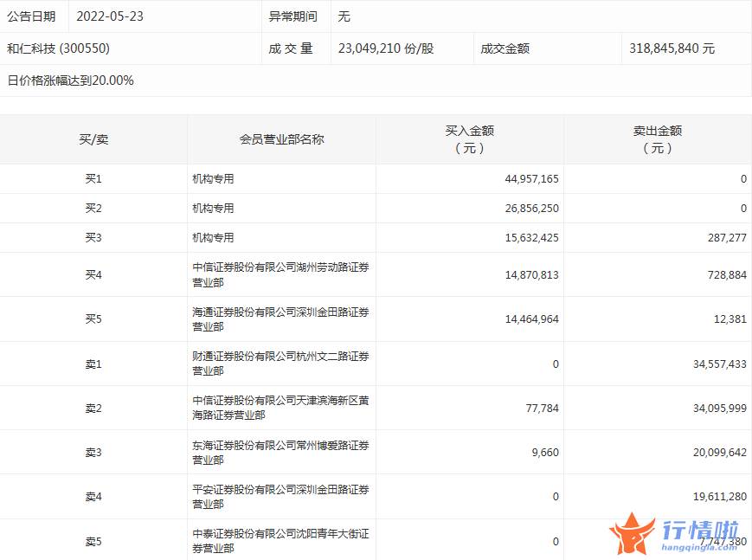Click the 异常期间 label
The width and height of the screenshot is (752, 560).
tap(292, 16)
